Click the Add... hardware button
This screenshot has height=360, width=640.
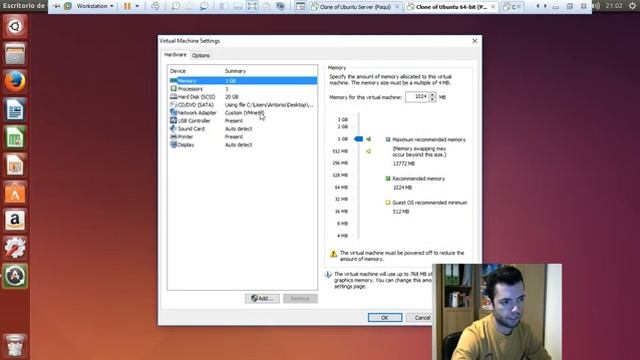coord(262,299)
